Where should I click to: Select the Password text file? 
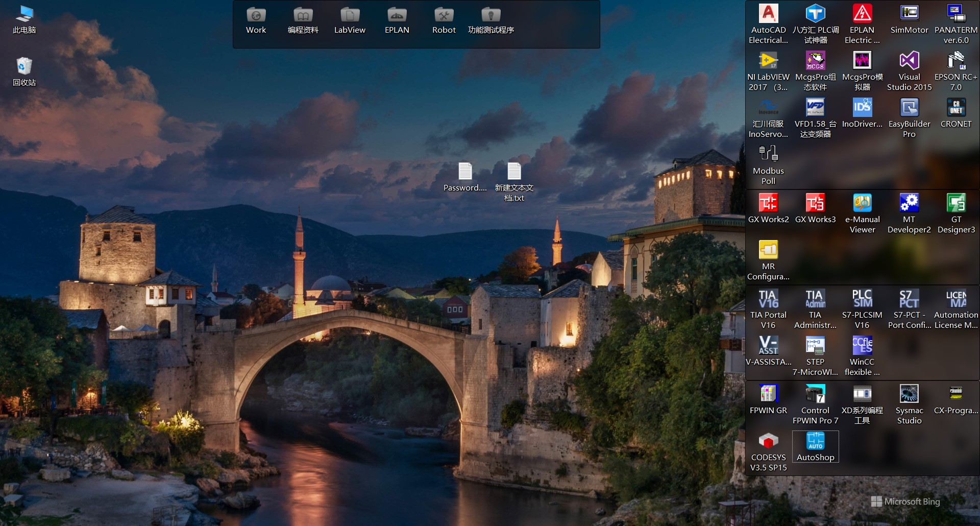pyautogui.click(x=465, y=172)
